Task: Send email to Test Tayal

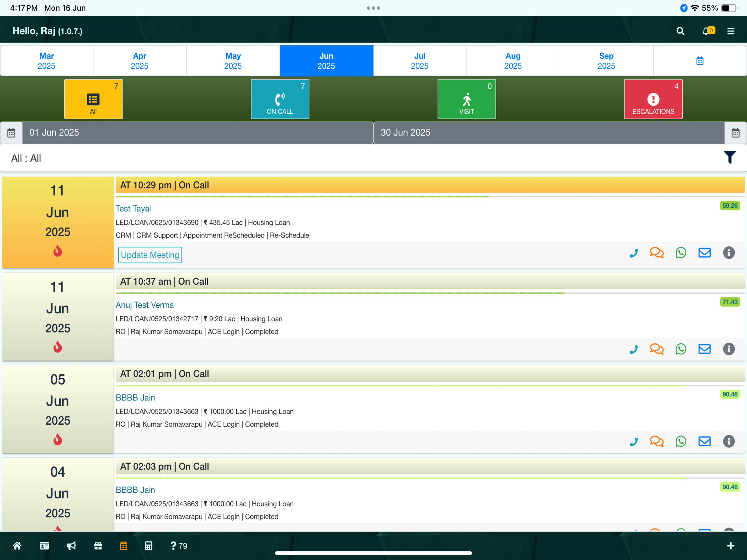Action: [704, 253]
